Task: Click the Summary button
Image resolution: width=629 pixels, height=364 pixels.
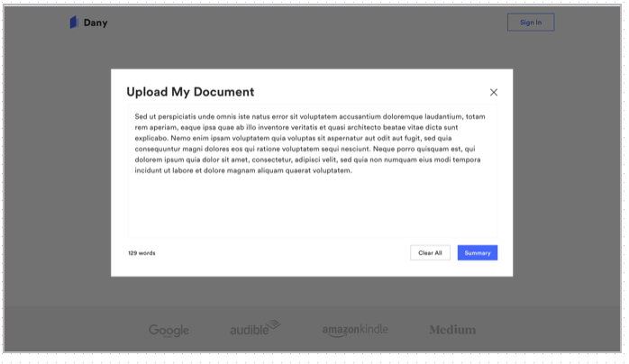Action: (x=478, y=253)
